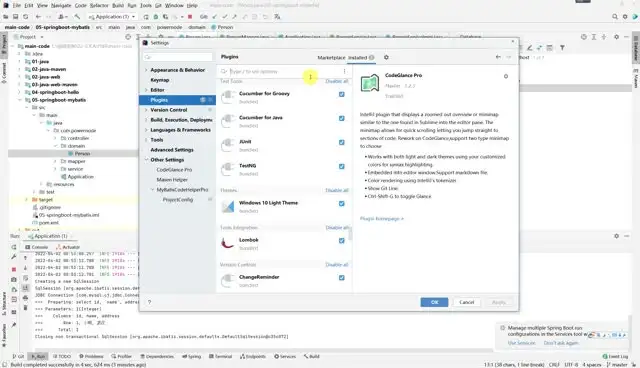Click the CodeGlance Pro plugin detail gear

506,76
